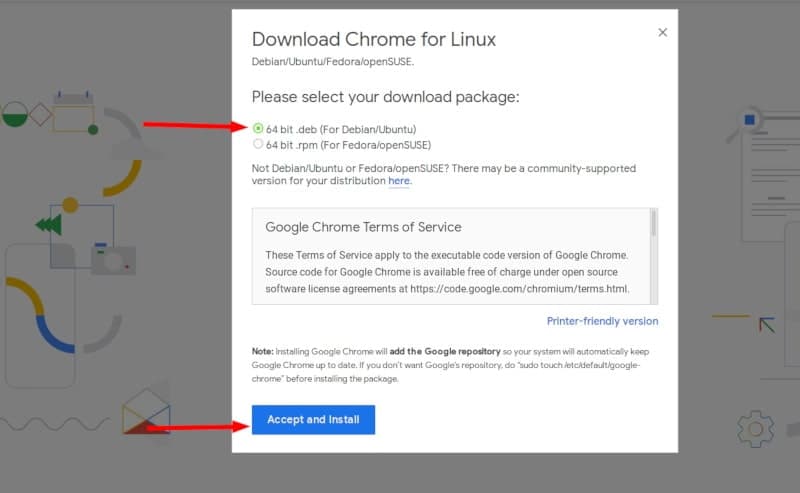The height and width of the screenshot is (493, 800).
Task: Click the green rewind arrows icon
Action: 49,225
